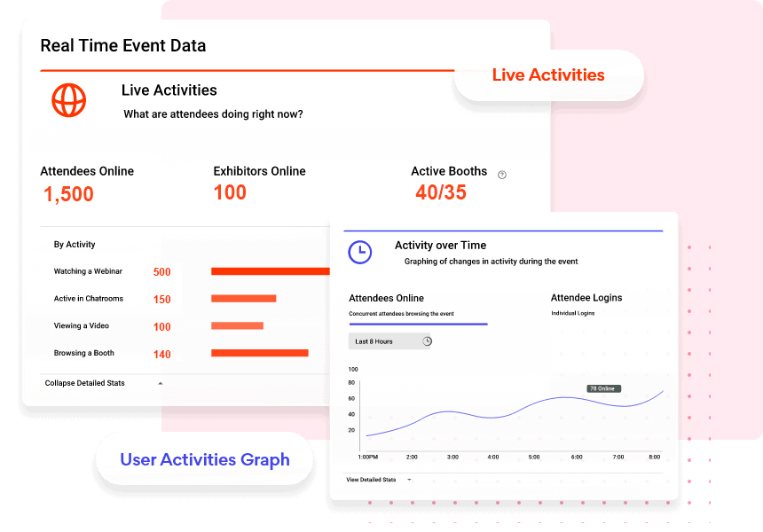
Task: Switch to the Attendee Logins tab
Action: pos(586,298)
